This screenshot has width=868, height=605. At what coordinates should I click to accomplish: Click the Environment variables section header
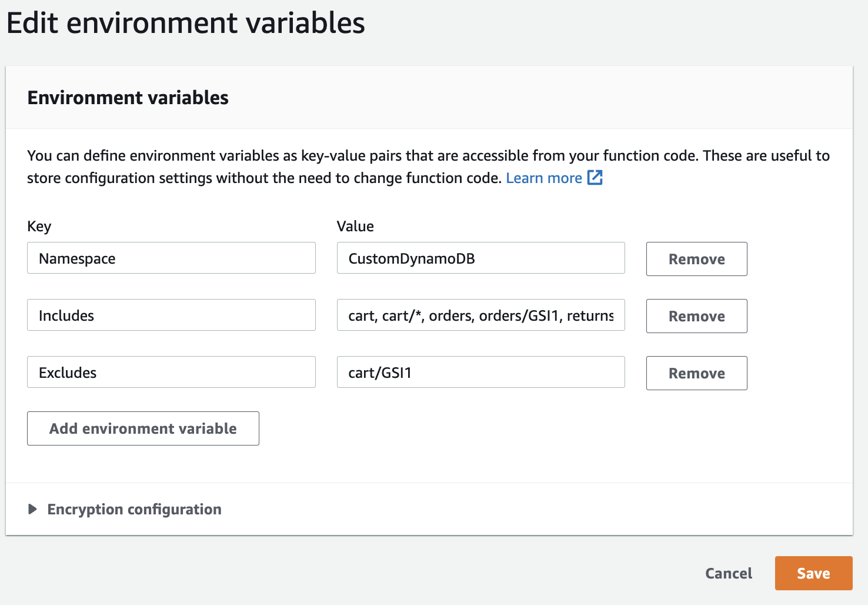click(127, 98)
